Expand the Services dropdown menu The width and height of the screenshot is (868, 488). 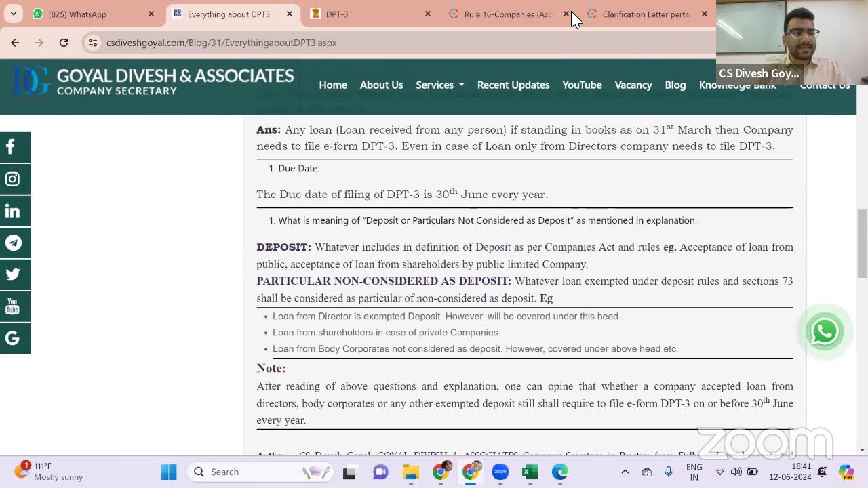(x=439, y=85)
